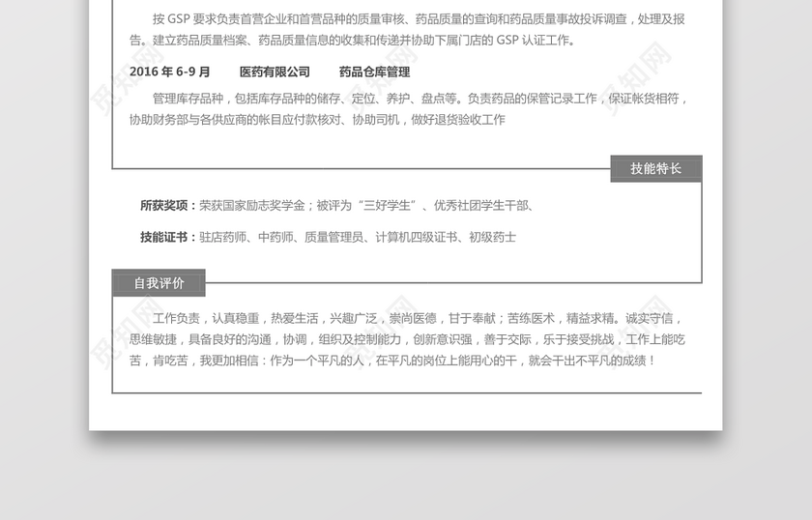This screenshot has width=812, height=520.
Task: Click the line starting 思维敏捷，具备良好的沟通
Action: [407, 340]
